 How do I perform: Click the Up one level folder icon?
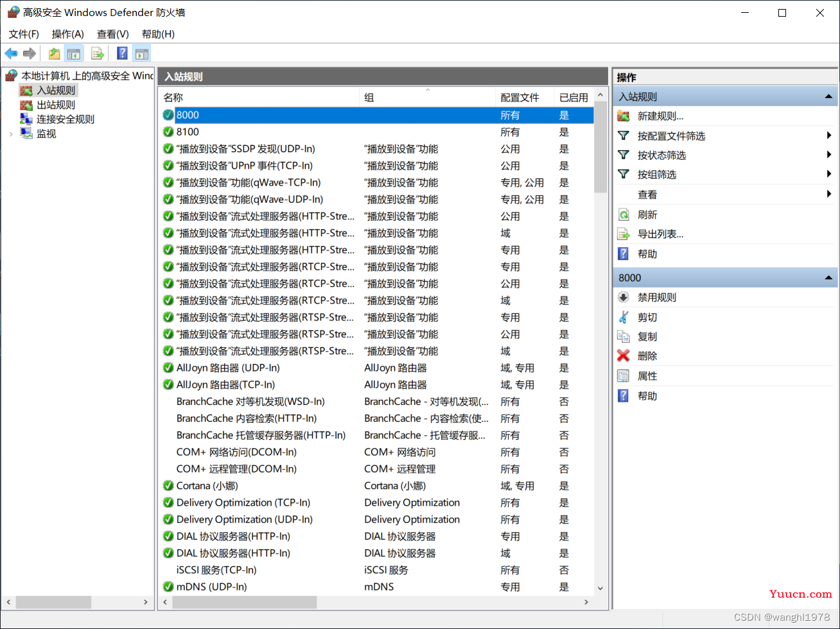point(55,53)
